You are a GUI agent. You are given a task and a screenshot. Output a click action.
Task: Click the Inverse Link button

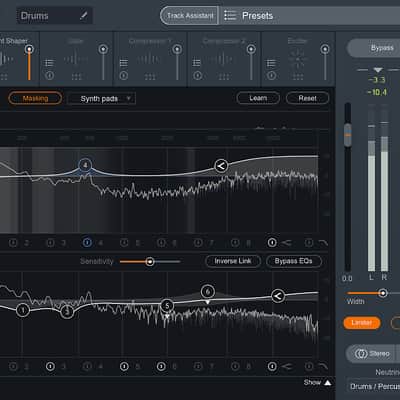[233, 261]
